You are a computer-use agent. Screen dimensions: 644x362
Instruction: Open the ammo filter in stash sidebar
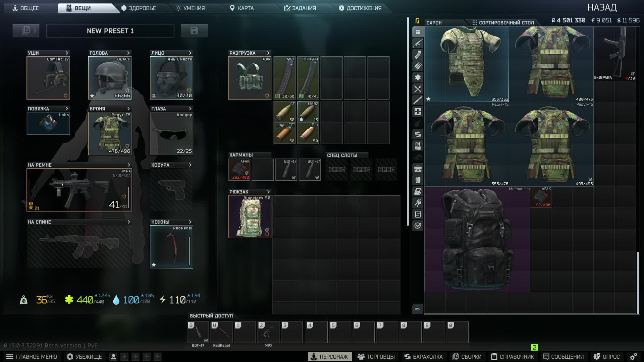[x=417, y=66]
